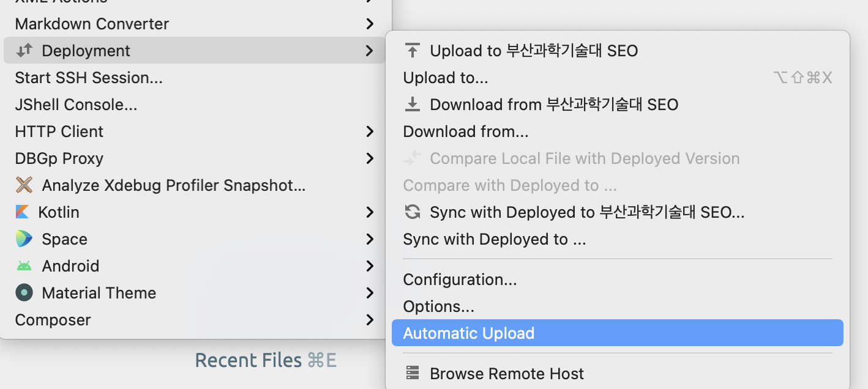
Task: Click the Material Theme label
Action: 99,293
